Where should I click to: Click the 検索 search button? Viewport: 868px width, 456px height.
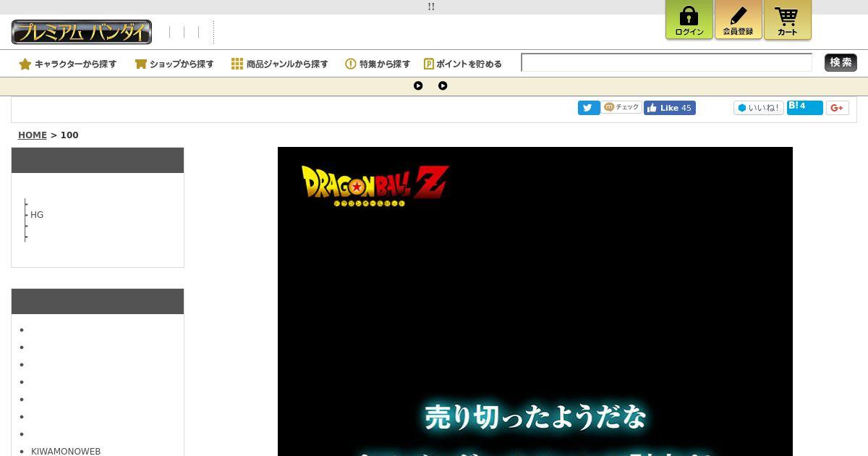(841, 62)
